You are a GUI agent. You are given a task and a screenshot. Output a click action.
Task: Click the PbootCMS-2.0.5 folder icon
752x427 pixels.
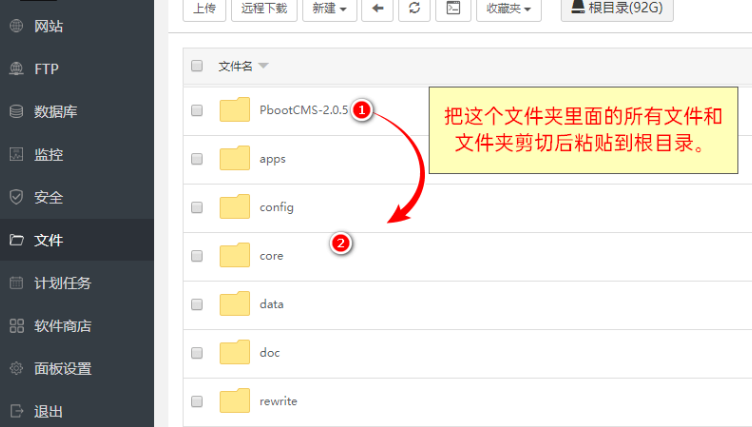235,109
